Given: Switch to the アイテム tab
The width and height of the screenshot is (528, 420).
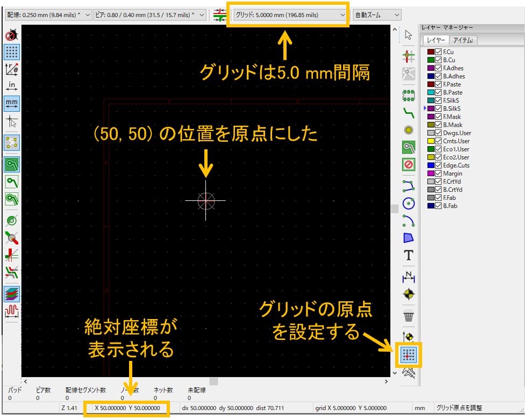Looking at the screenshot, I should [x=464, y=40].
